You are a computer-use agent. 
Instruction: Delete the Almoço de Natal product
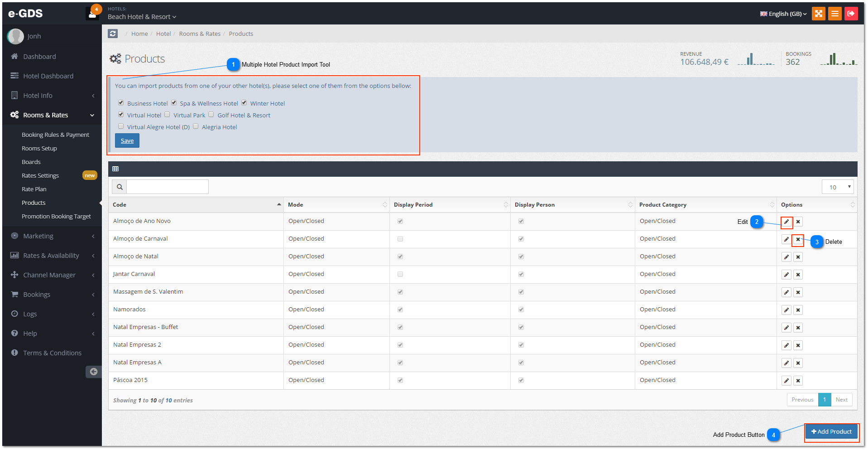798,257
